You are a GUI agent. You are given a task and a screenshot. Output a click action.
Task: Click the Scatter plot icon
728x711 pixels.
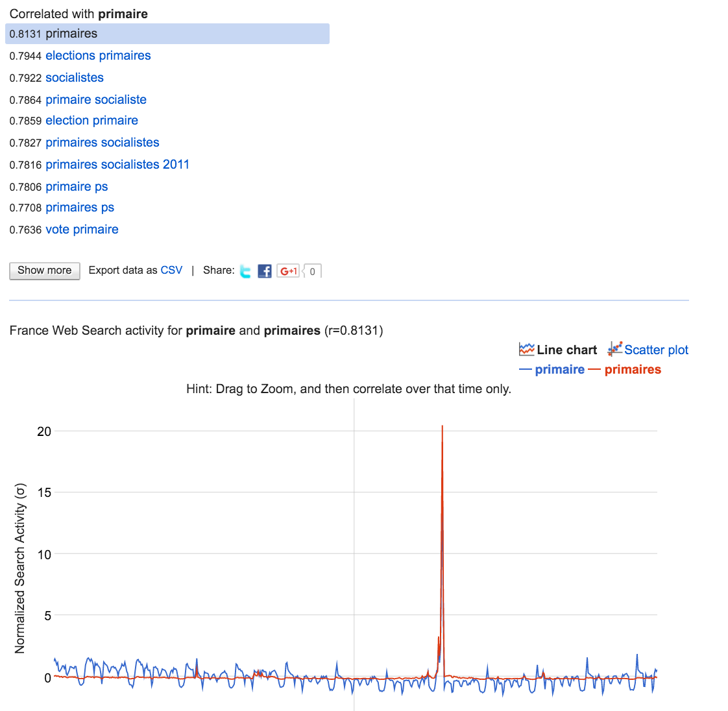[x=614, y=349]
